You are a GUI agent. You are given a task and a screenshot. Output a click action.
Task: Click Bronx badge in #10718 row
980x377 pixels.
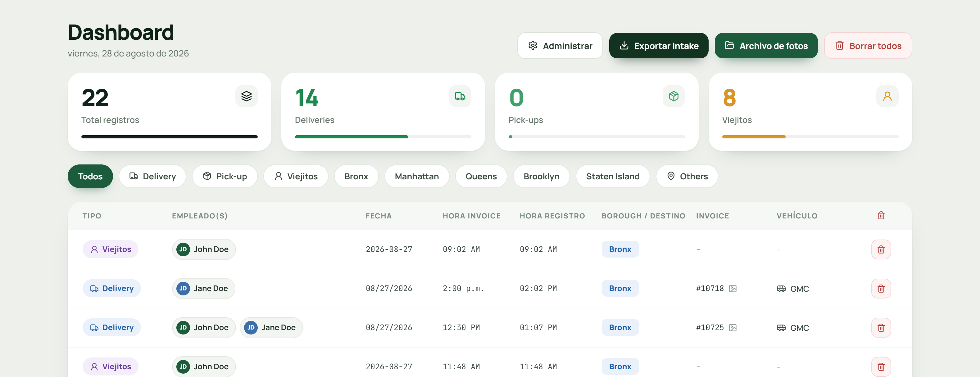[620, 289]
